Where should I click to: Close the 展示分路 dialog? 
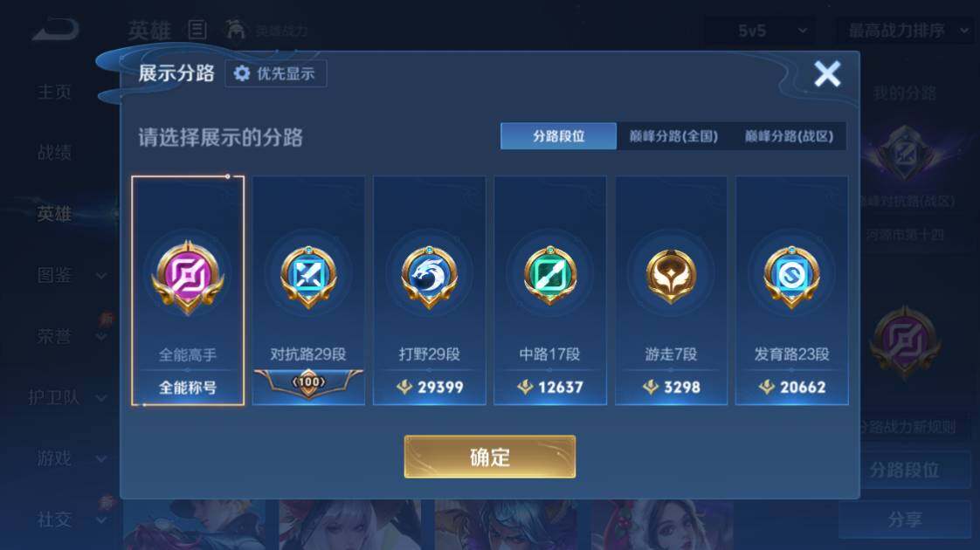(x=827, y=73)
